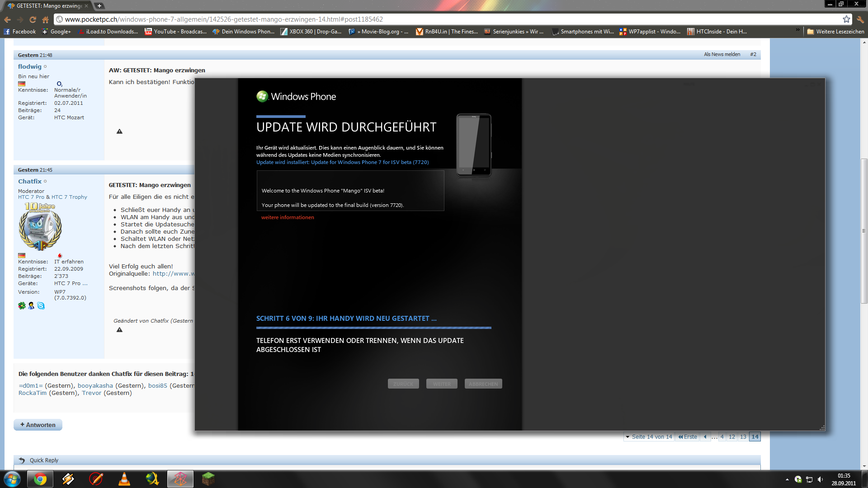Viewport: 868px width, 488px height.
Task: Open bosi85 user profile link
Action: (158, 385)
